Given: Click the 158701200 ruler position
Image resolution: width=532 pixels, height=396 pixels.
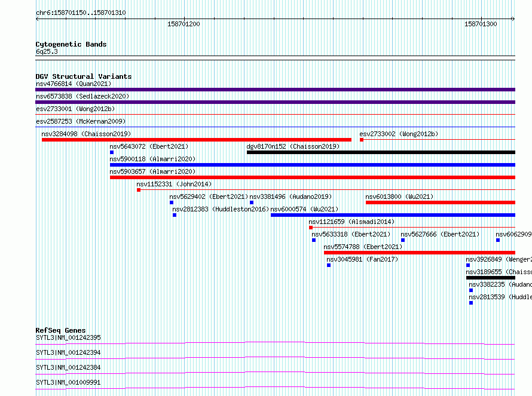Looking at the screenshot, I should tap(184, 24).
